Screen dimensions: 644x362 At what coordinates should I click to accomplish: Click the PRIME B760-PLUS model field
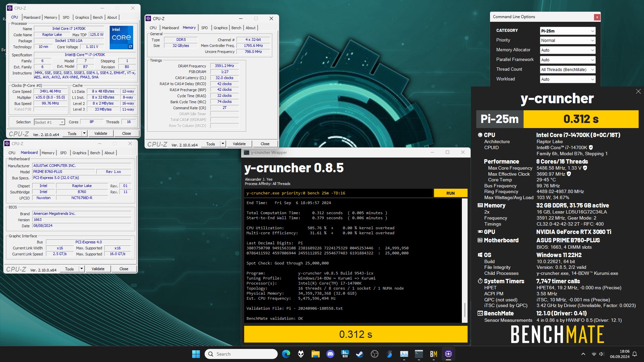(x=63, y=172)
